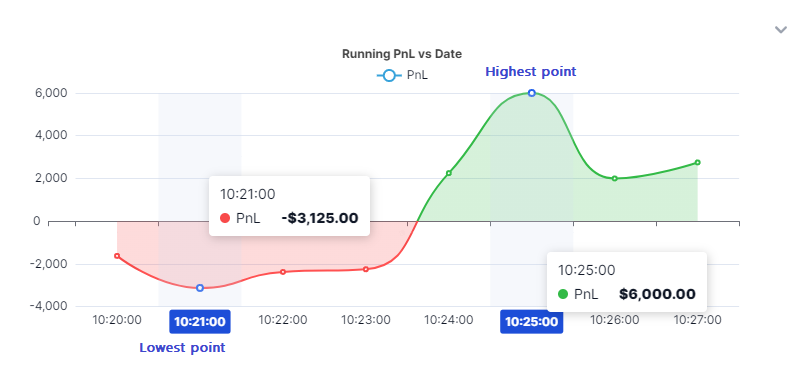Click the data point at 10:20:00
807x369 pixels.
tap(117, 256)
